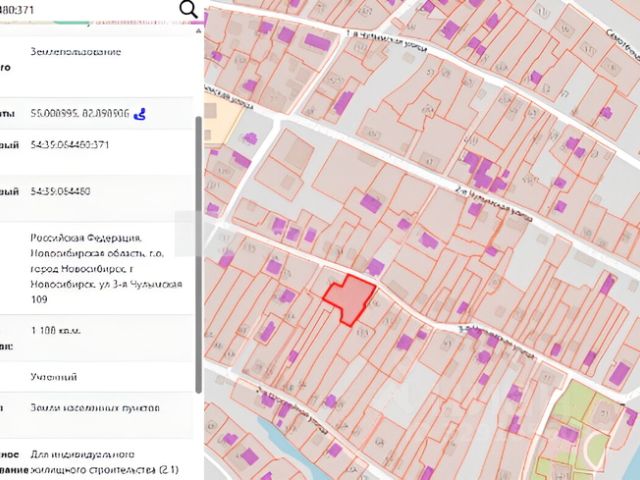Click the Землепользование type value
Viewport: 640px width, 480px height.
tap(76, 52)
